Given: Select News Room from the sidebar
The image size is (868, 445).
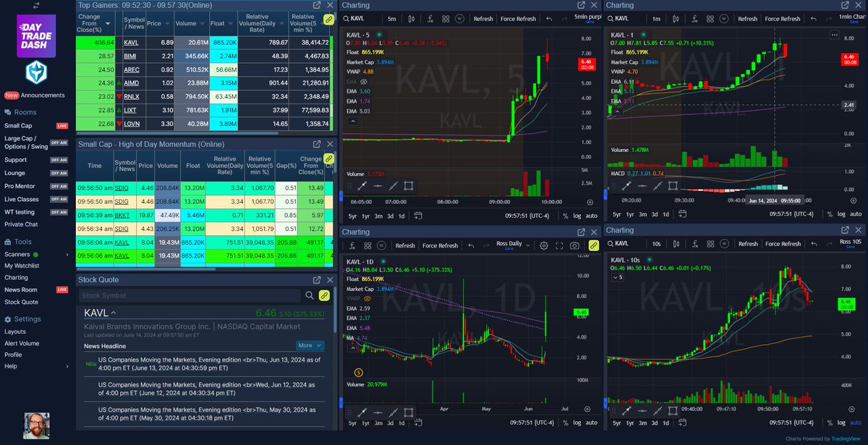Looking at the screenshot, I should pos(22,289).
